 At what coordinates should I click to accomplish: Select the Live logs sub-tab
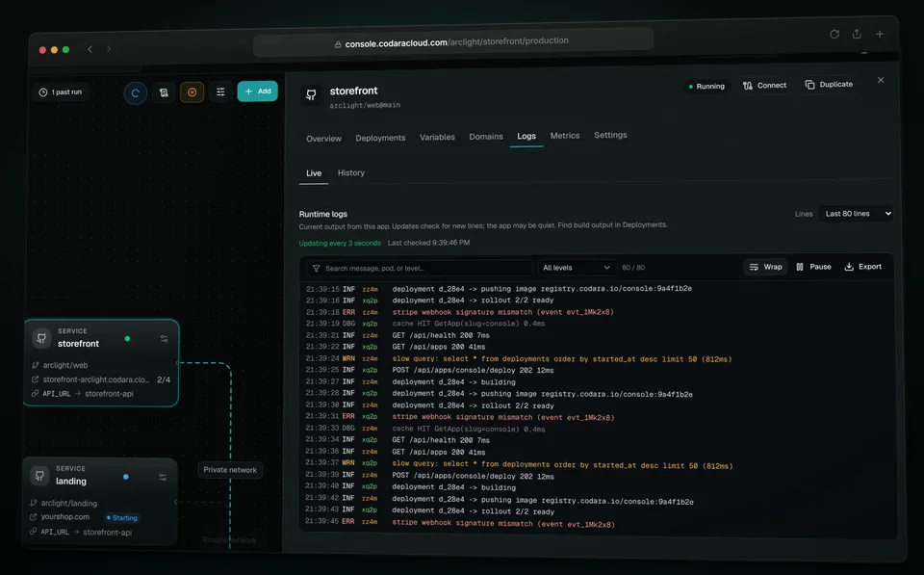[x=314, y=173]
